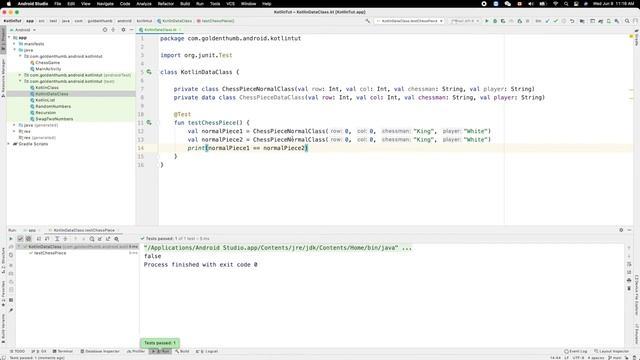Open the VCS menu
Screen dimensions: 640x360
(231, 4)
